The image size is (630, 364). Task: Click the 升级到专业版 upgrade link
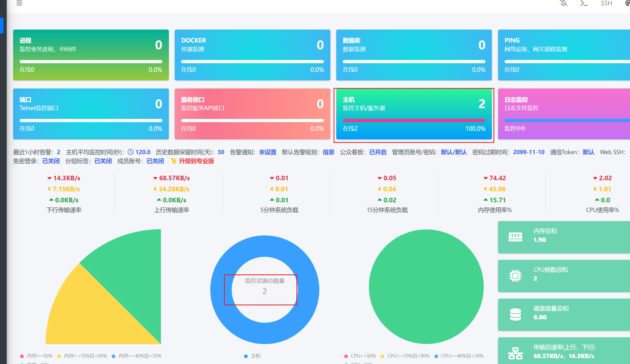click(x=196, y=161)
